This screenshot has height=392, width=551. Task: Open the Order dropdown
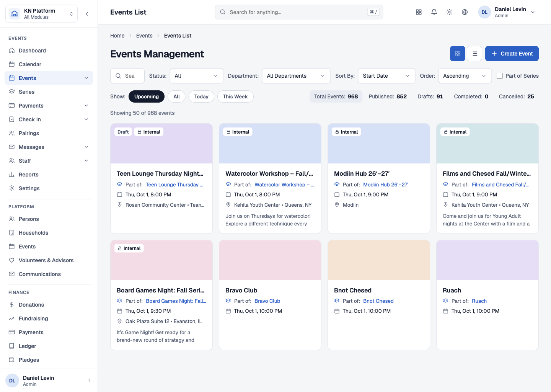(x=465, y=76)
